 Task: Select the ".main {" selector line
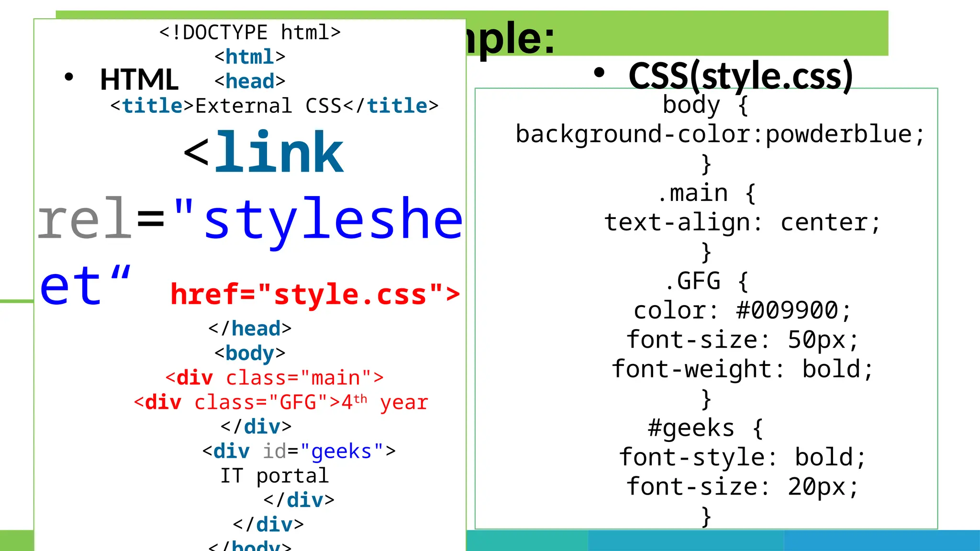coord(706,193)
